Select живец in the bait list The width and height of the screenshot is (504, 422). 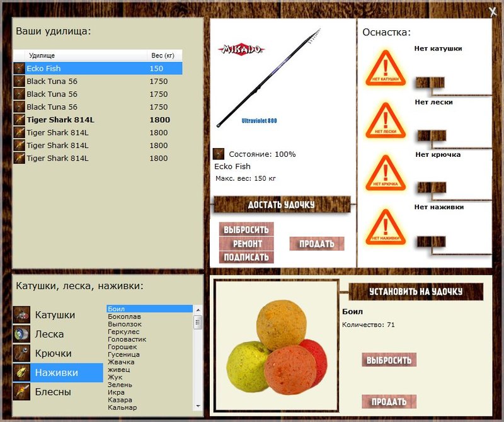[149, 370]
